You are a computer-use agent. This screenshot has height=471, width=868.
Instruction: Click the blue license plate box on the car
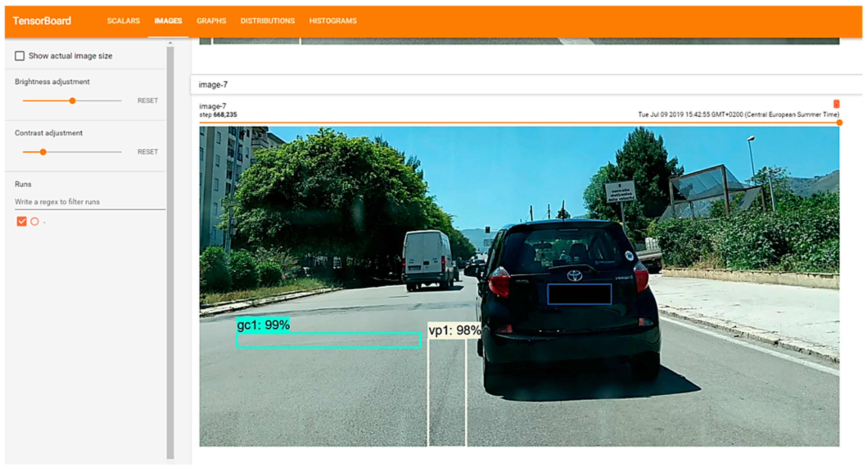579,294
